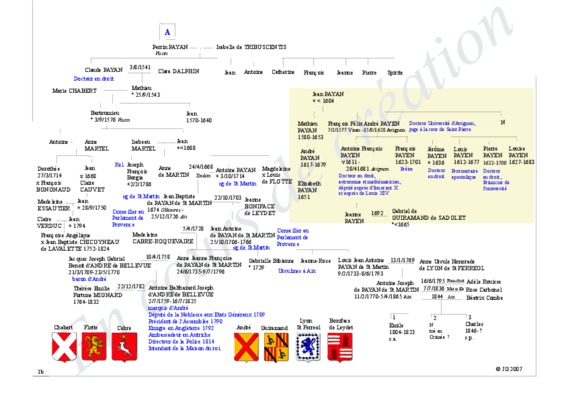Click the André yellow shield with red cross
The image size is (566, 400).
(x=246, y=347)
